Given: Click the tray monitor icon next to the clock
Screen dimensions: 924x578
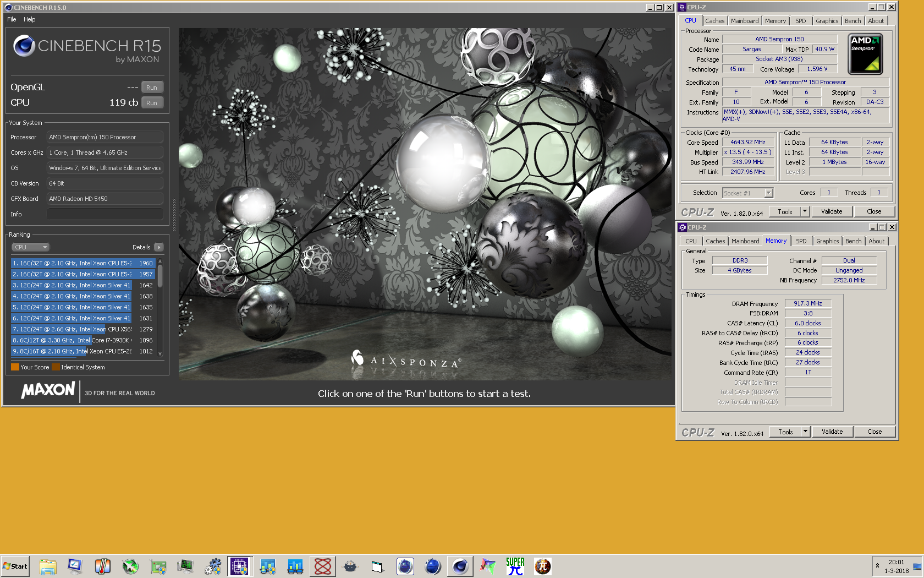Looking at the screenshot, I should (917, 566).
